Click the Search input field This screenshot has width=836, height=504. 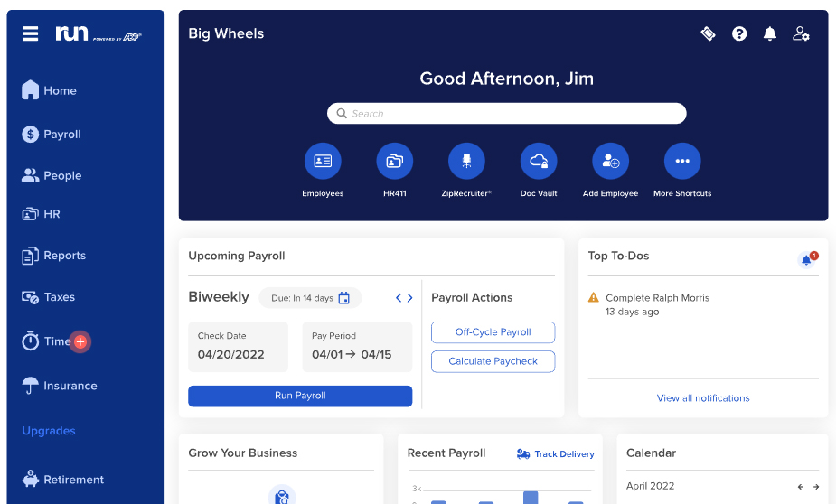(x=506, y=114)
